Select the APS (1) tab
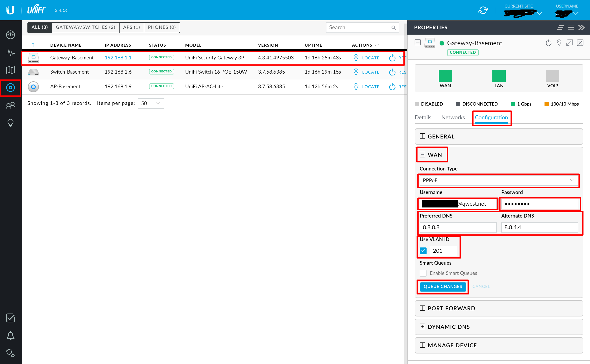The height and width of the screenshot is (364, 590). click(x=131, y=27)
